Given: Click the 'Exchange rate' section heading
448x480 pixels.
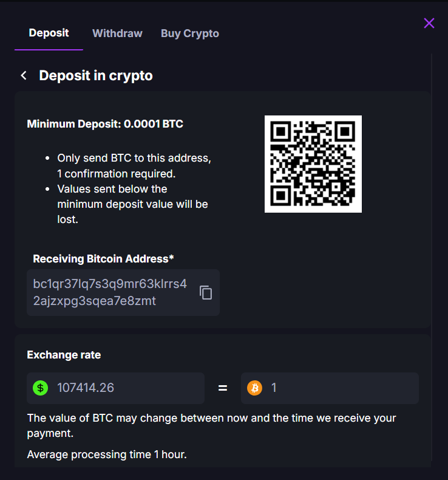Looking at the screenshot, I should click(x=64, y=355).
